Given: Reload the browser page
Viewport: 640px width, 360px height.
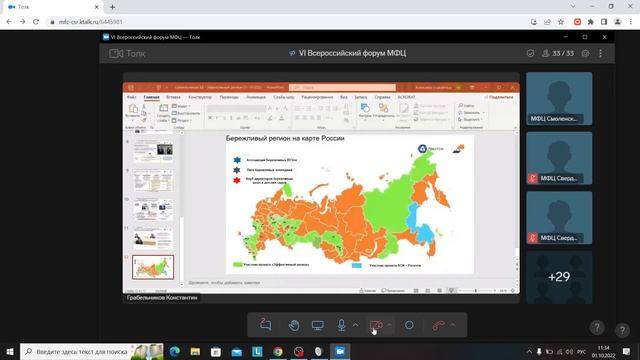Looking at the screenshot, I should [36, 22].
